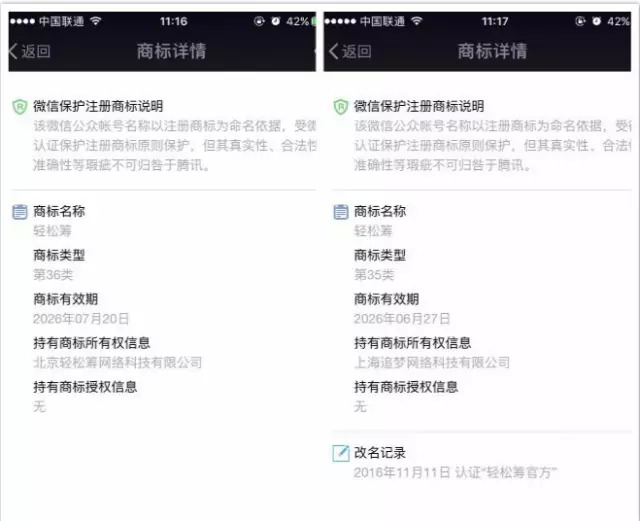Click the 微信保护注册商标说明 heading in the right screen
This screenshot has height=521, width=640.
419,106
